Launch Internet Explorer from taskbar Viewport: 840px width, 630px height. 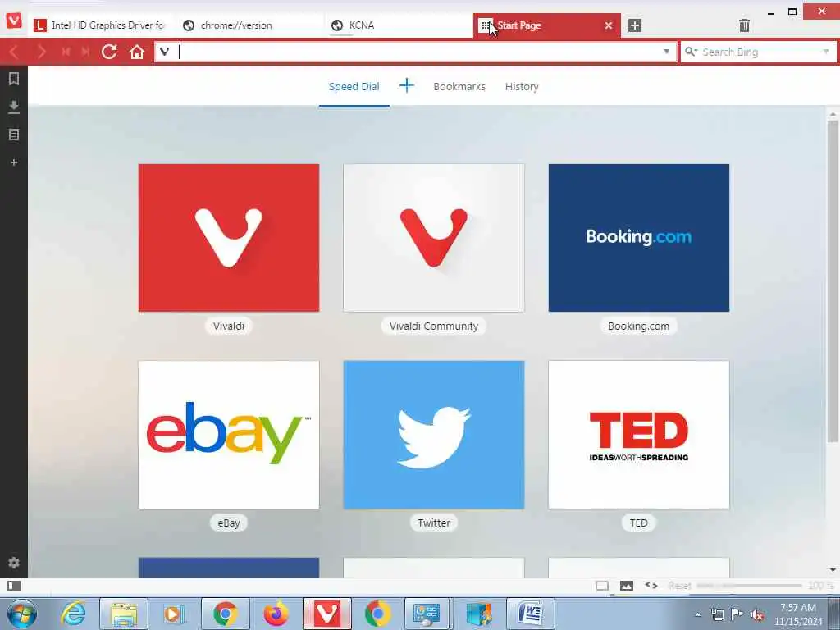(73, 614)
